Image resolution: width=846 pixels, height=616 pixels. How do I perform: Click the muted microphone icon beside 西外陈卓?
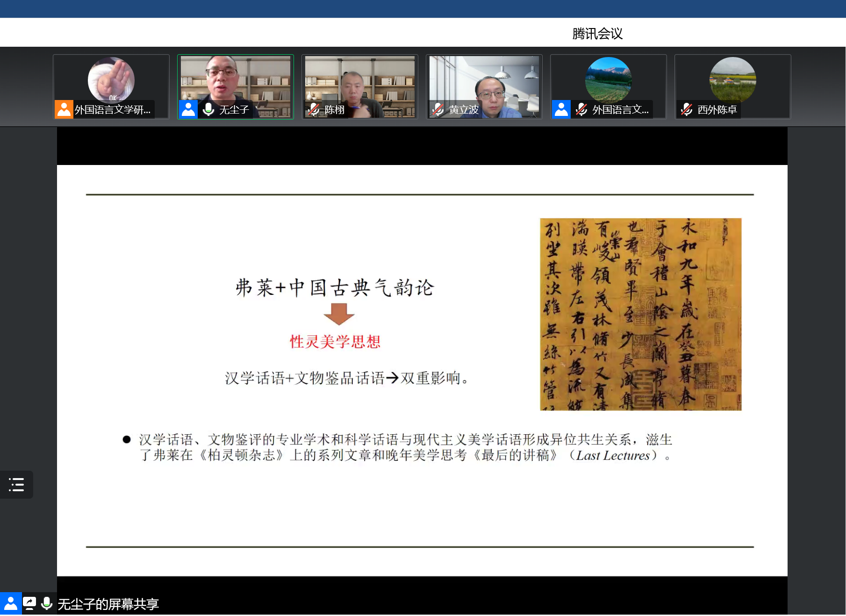coord(687,109)
